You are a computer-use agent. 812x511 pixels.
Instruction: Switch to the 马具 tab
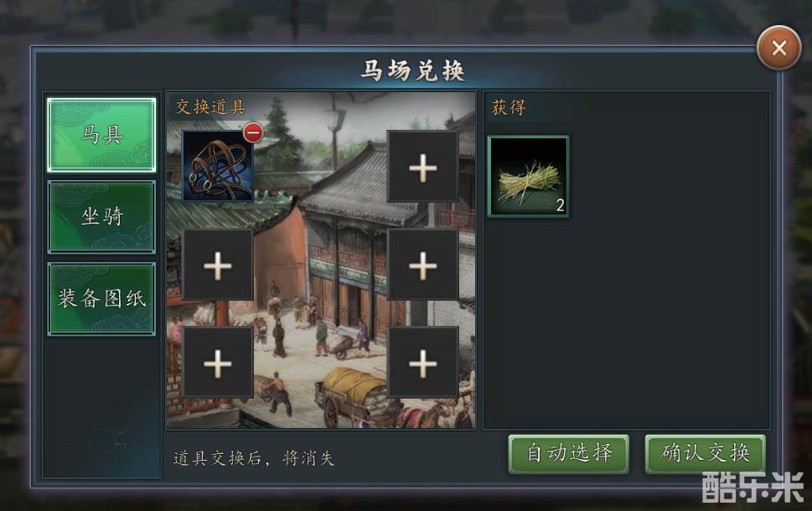tap(101, 135)
